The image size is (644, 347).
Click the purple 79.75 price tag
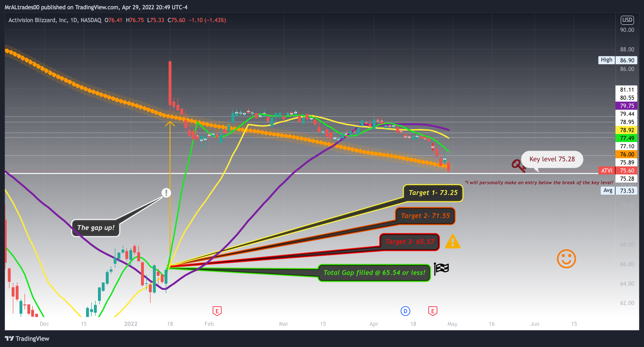(626, 106)
